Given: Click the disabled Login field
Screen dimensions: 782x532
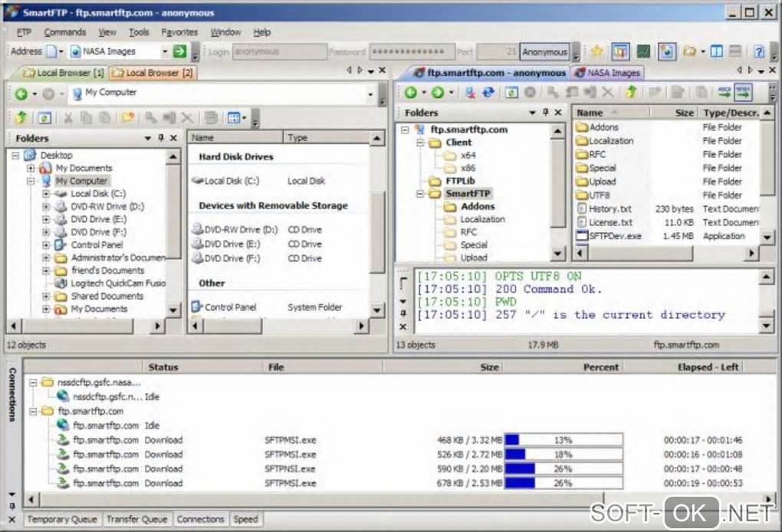Looking at the screenshot, I should 279,51.
